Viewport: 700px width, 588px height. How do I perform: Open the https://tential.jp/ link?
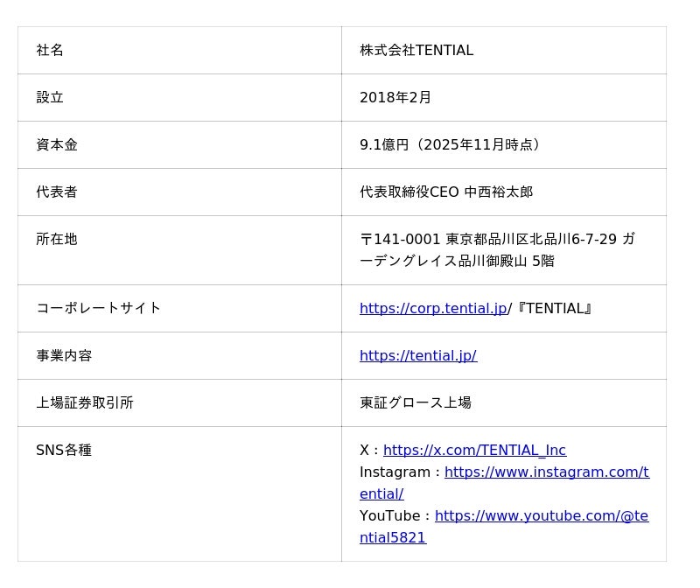(418, 355)
